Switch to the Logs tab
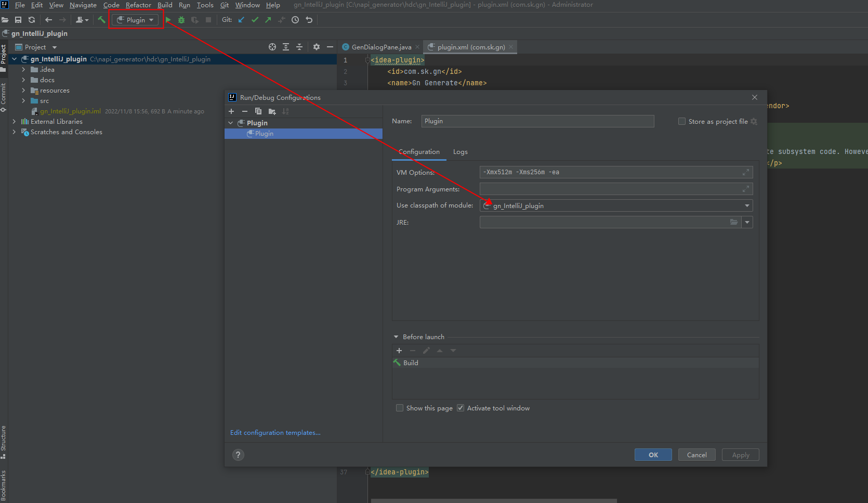 click(x=460, y=152)
